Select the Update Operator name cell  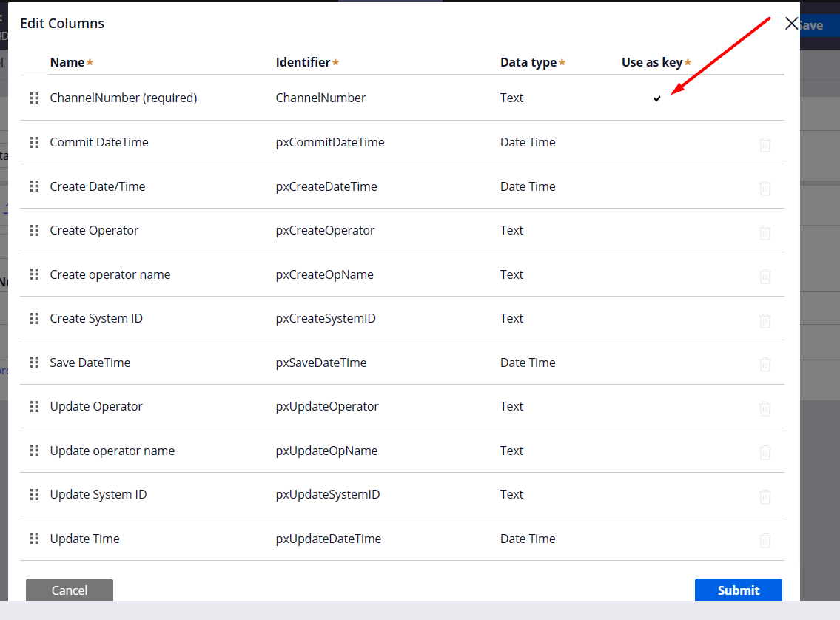[96, 406]
